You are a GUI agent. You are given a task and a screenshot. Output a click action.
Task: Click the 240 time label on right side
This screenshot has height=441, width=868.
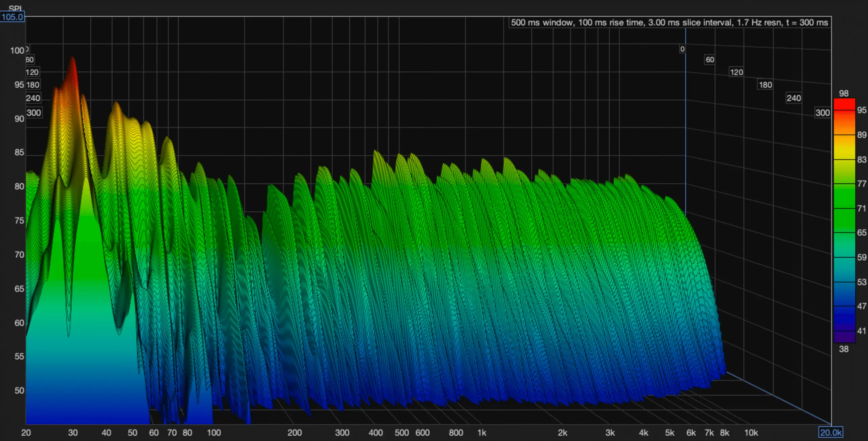[x=793, y=98]
